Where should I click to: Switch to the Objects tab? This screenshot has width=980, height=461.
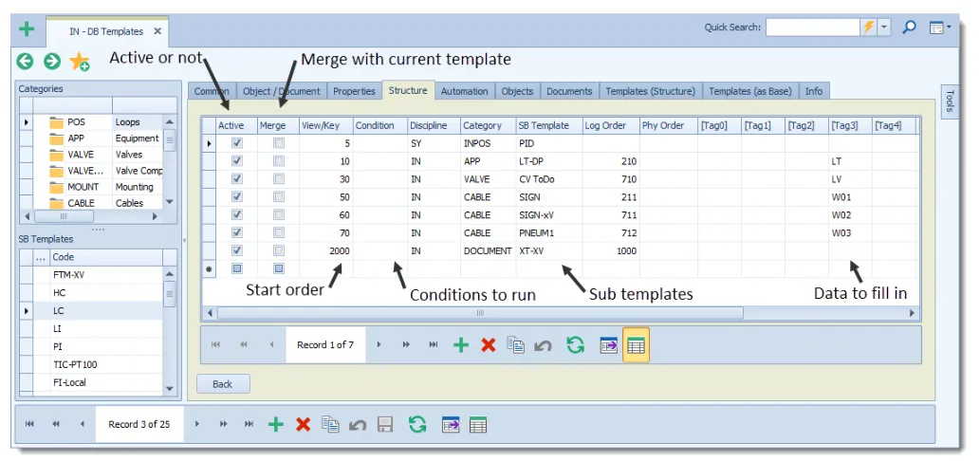pyautogui.click(x=517, y=91)
